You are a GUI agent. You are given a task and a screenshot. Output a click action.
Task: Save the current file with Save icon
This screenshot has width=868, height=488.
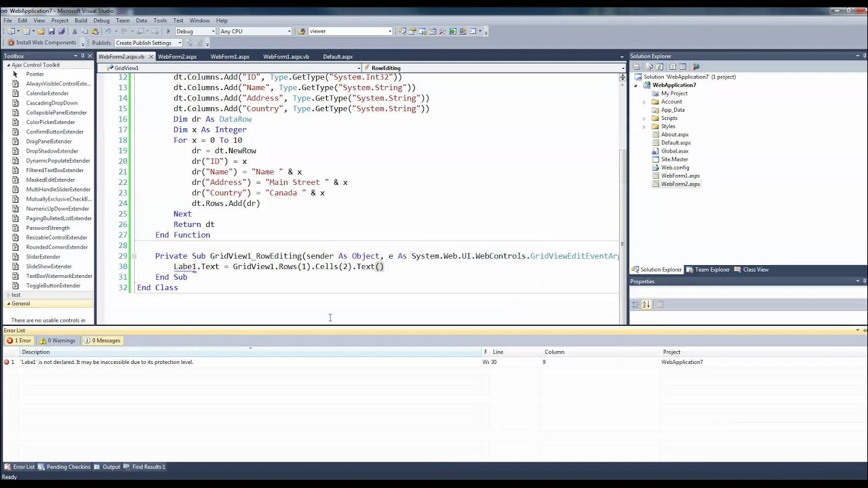coord(52,31)
